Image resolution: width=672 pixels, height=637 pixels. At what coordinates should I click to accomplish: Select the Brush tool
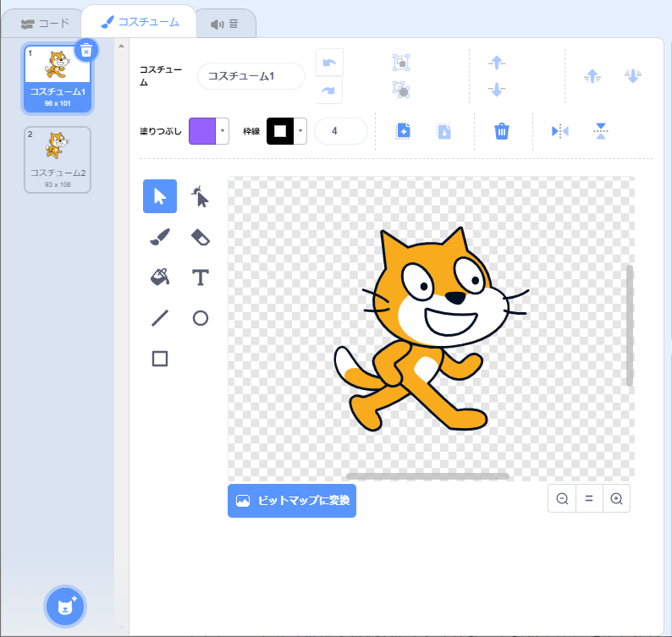coord(159,237)
